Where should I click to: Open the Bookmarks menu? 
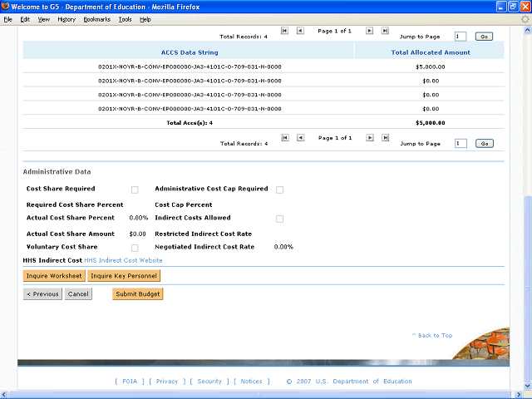tap(97, 19)
